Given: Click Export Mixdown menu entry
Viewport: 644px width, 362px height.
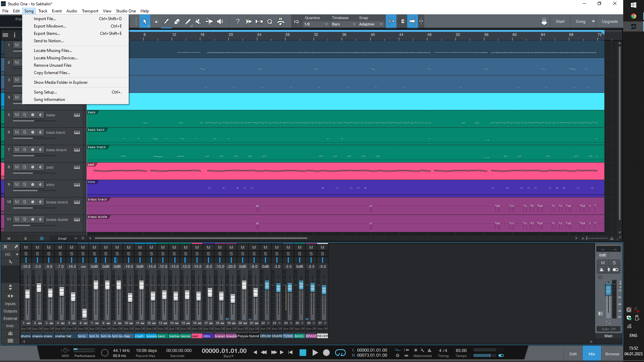Looking at the screenshot, I should (50, 26).
